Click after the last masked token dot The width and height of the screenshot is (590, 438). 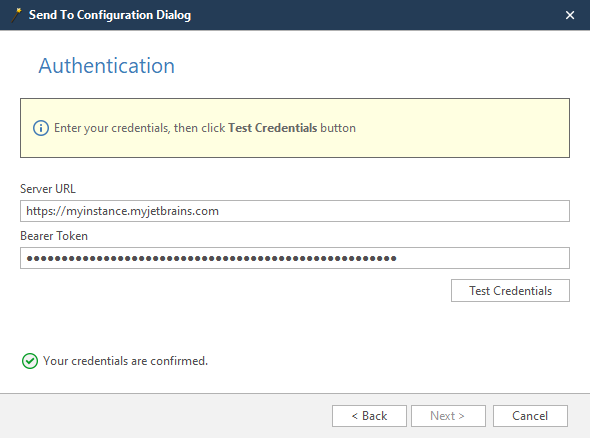[397, 258]
